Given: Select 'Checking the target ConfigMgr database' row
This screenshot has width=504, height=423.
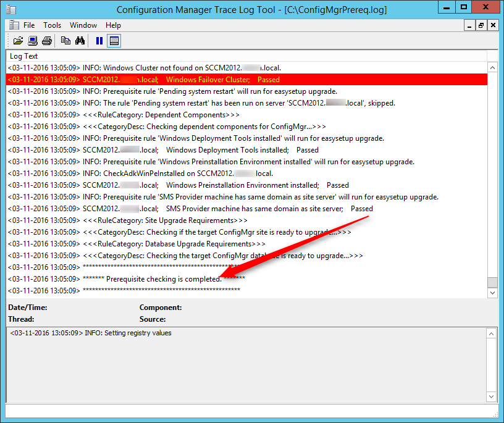Looking at the screenshot, I should coord(246,256).
